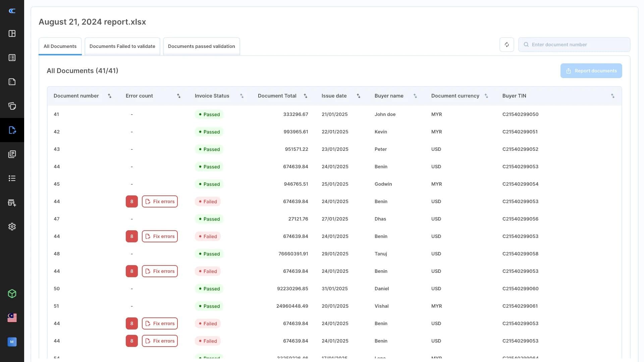Sort the table by Document number
The width and height of the screenshot is (644, 362).
(110, 96)
